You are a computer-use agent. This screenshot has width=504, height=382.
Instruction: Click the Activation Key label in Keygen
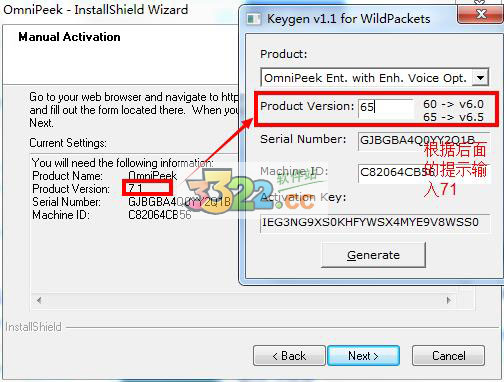pyautogui.click(x=303, y=197)
